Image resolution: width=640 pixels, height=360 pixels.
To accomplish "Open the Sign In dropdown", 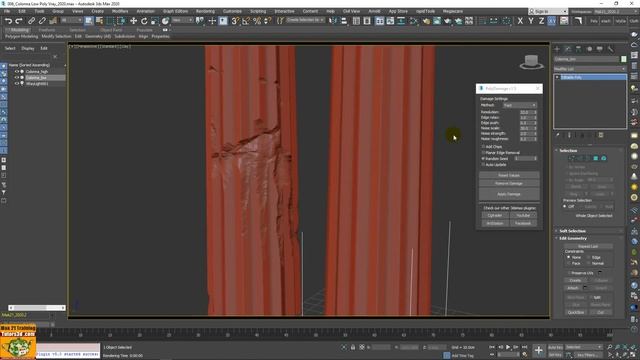I will point(548,11).
